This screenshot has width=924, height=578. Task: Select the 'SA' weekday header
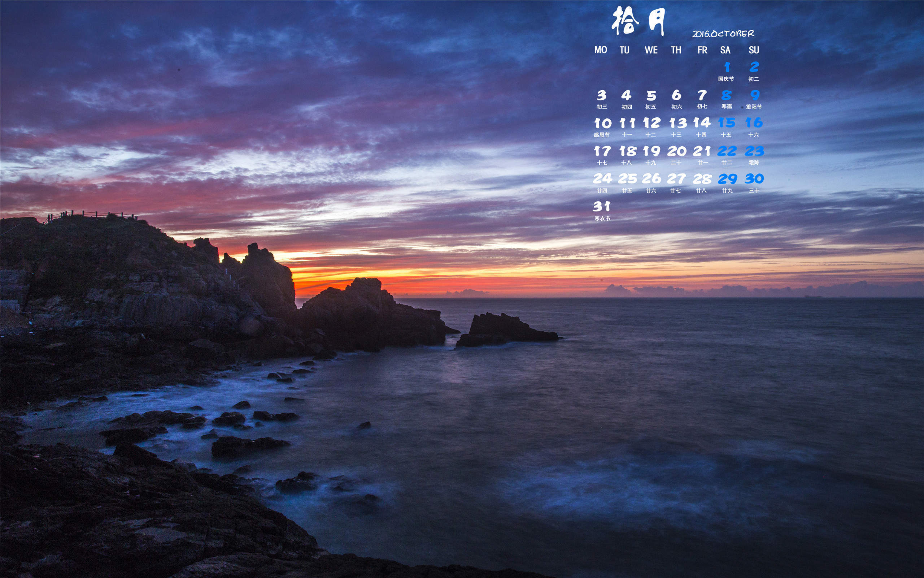tap(725, 50)
